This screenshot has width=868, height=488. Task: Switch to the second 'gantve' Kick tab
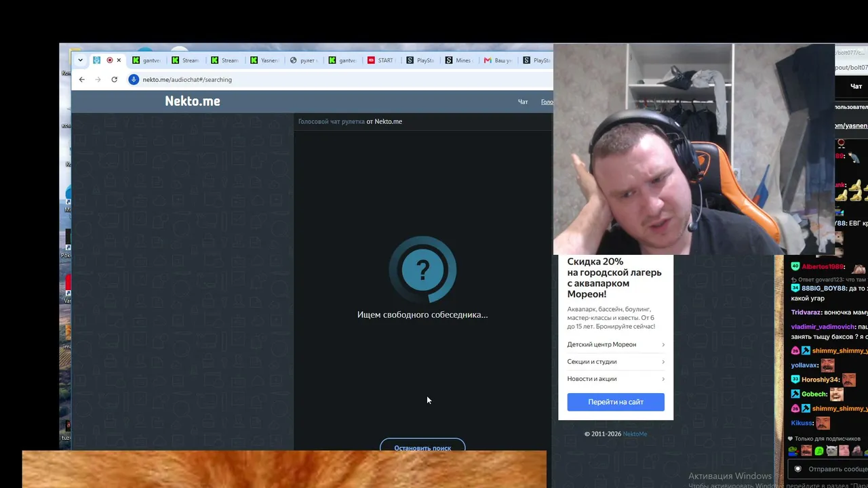[343, 60]
